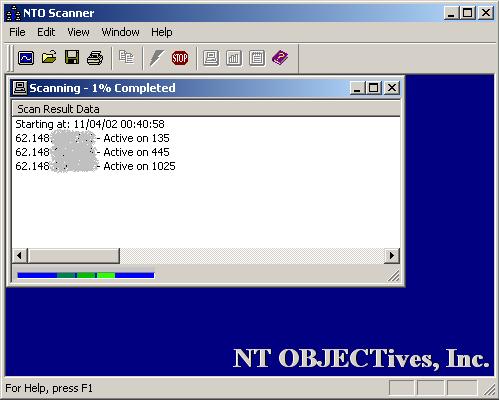Viewport: 499px width, 400px height.
Task: Click the scan progress bar
Action: point(86,275)
